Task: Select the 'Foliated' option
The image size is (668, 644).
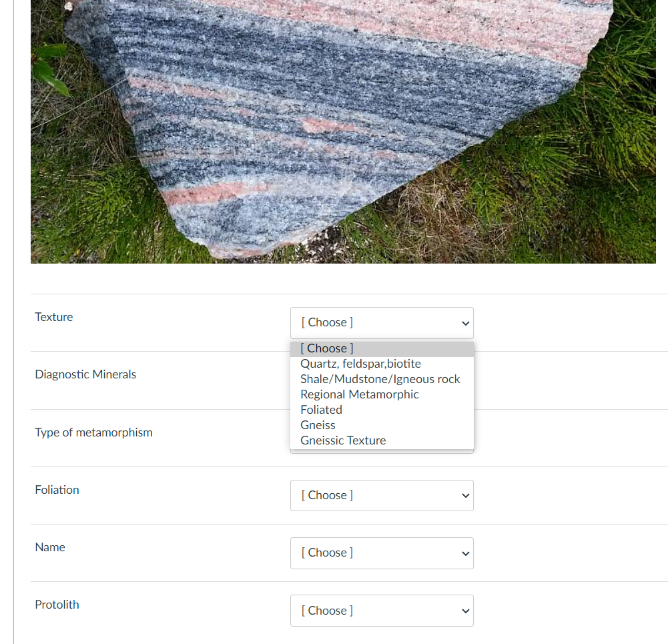Action: [x=382, y=410]
